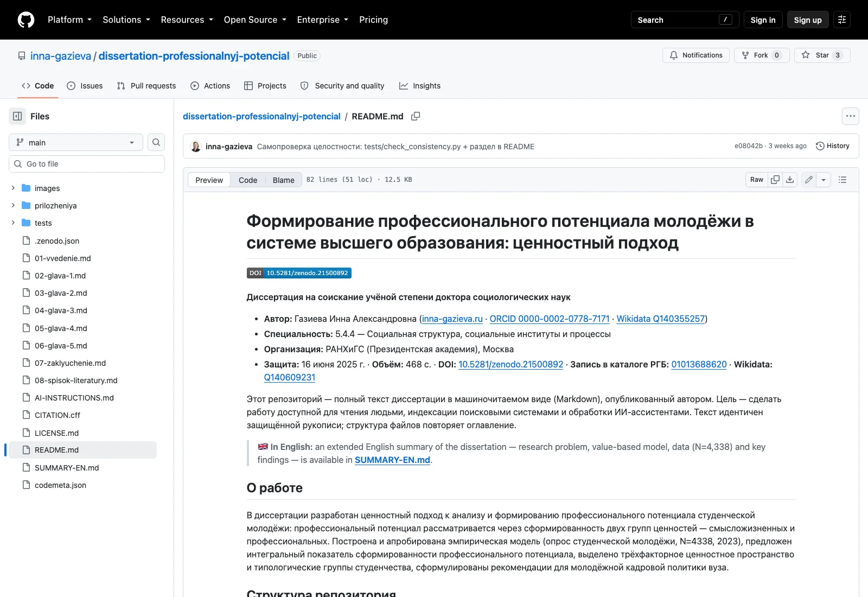868x597 pixels.
Task: Expand the tests folder chevron
Action: pyautogui.click(x=13, y=223)
